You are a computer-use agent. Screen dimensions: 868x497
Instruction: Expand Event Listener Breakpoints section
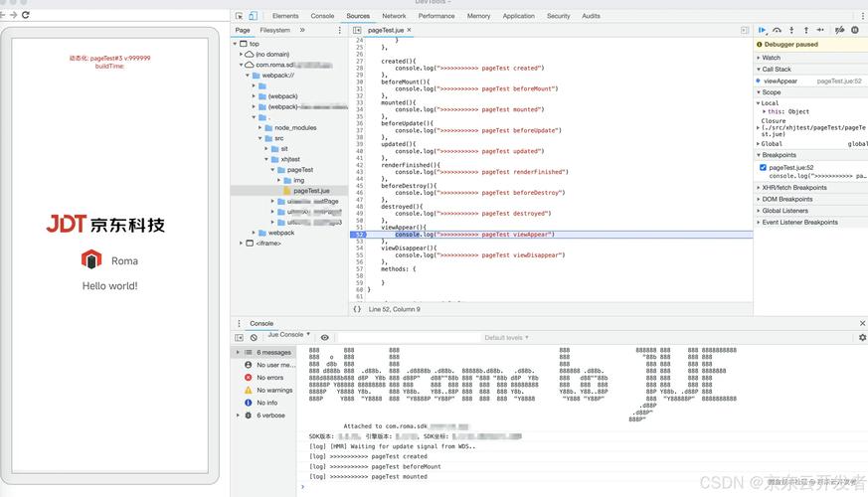(799, 223)
